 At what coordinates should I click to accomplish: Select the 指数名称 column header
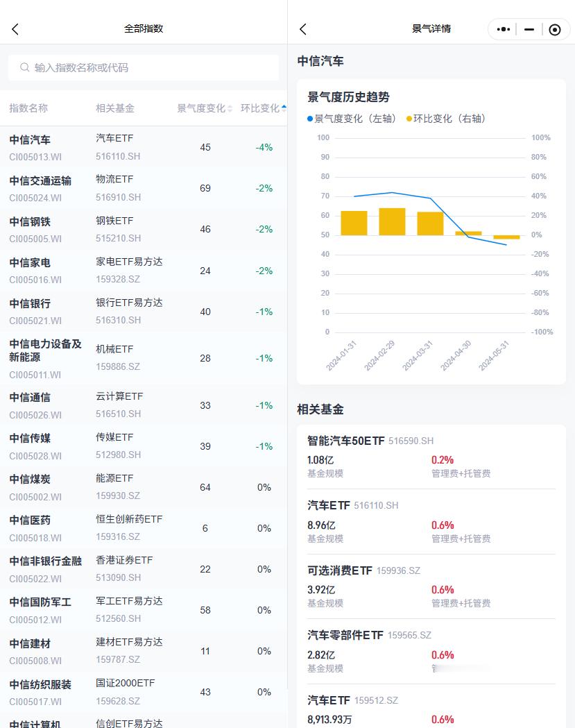click(28, 108)
